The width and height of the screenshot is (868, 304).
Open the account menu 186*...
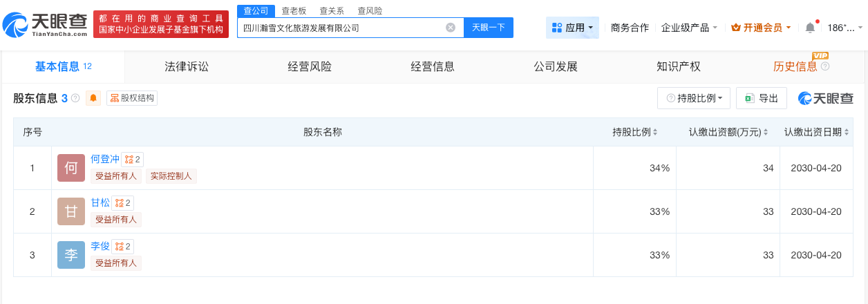(845, 28)
